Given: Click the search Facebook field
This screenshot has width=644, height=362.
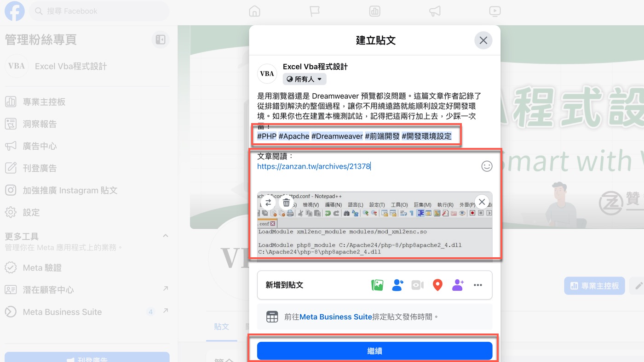Looking at the screenshot, I should tap(99, 11).
